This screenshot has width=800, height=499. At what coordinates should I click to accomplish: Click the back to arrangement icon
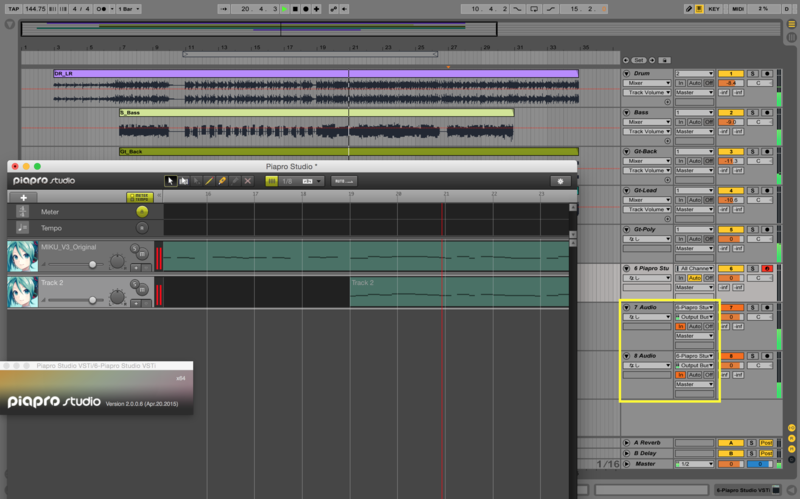pyautogui.click(x=344, y=9)
